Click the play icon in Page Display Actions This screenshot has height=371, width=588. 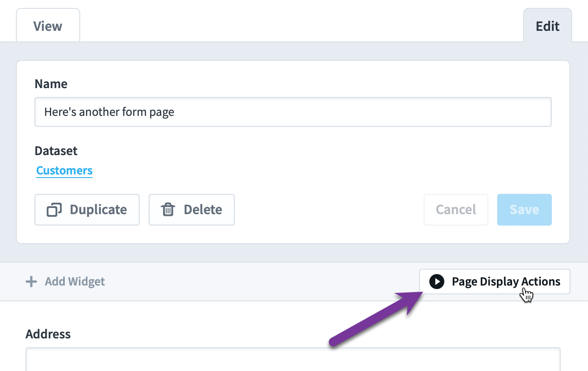436,282
